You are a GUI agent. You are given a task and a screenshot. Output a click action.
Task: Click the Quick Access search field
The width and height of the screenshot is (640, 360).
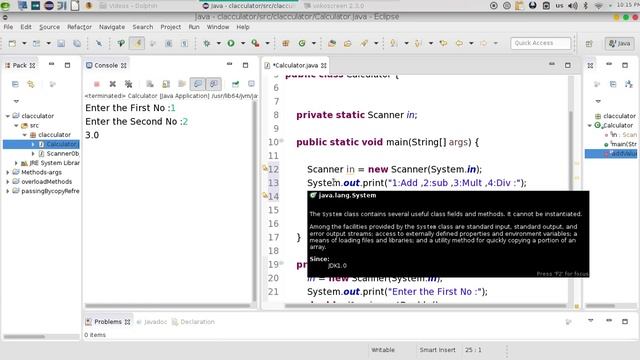coord(540,43)
